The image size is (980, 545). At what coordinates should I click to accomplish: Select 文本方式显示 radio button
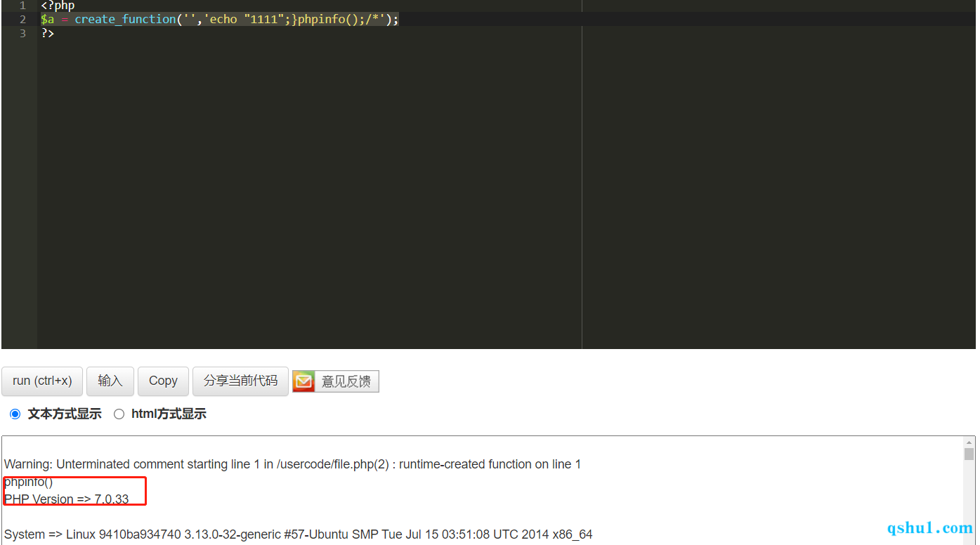click(15, 414)
